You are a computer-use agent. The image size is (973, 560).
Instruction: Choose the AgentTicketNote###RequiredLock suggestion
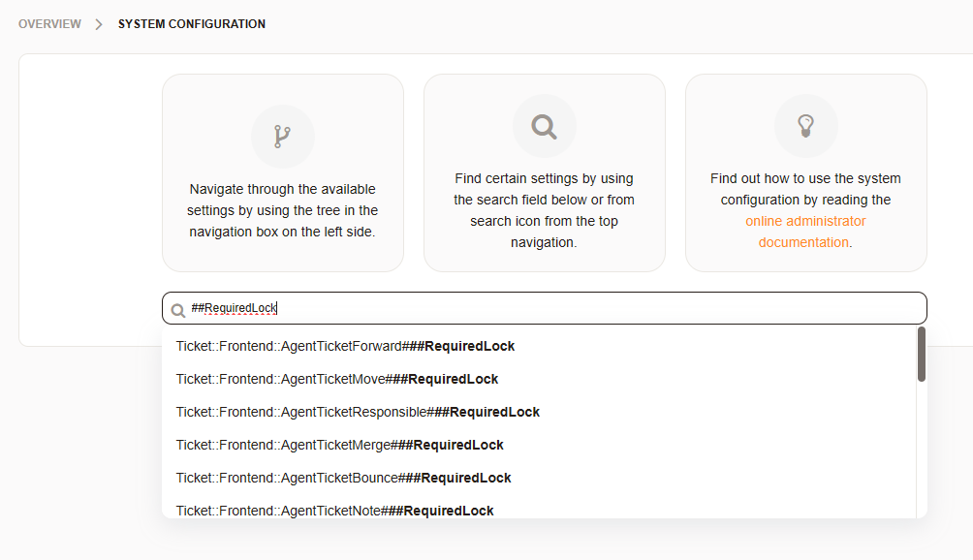point(334,510)
